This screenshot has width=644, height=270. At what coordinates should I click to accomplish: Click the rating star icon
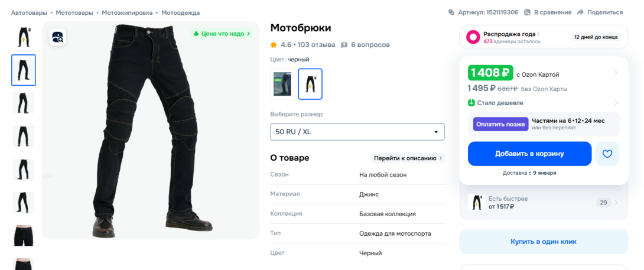click(x=274, y=45)
